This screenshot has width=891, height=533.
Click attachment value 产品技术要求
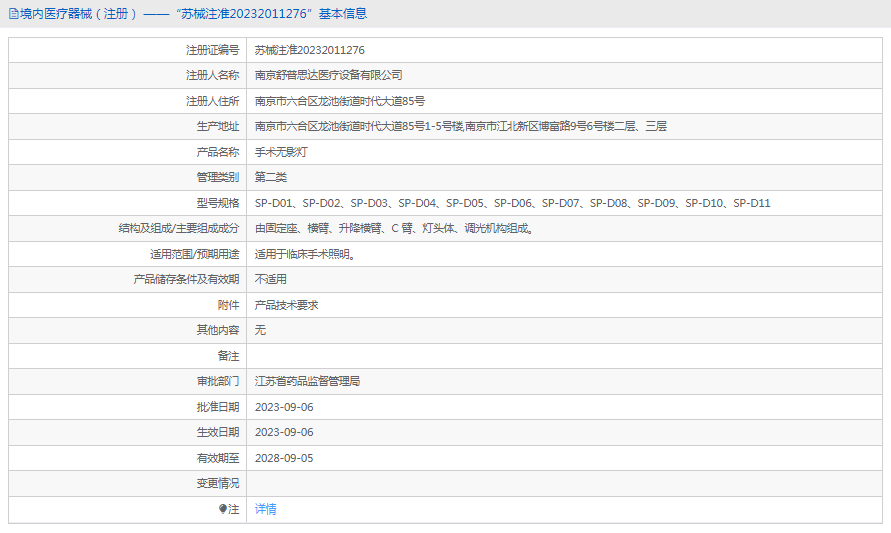pos(286,305)
